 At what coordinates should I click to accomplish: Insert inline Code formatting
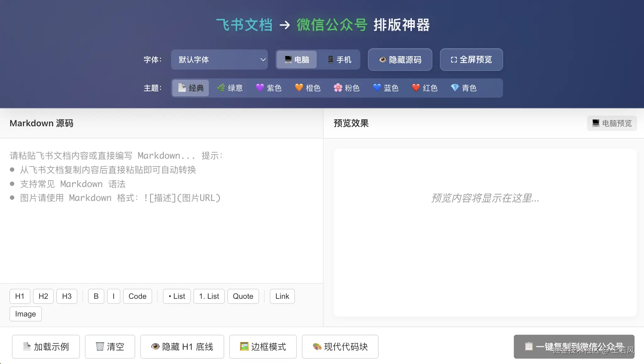pos(137,296)
